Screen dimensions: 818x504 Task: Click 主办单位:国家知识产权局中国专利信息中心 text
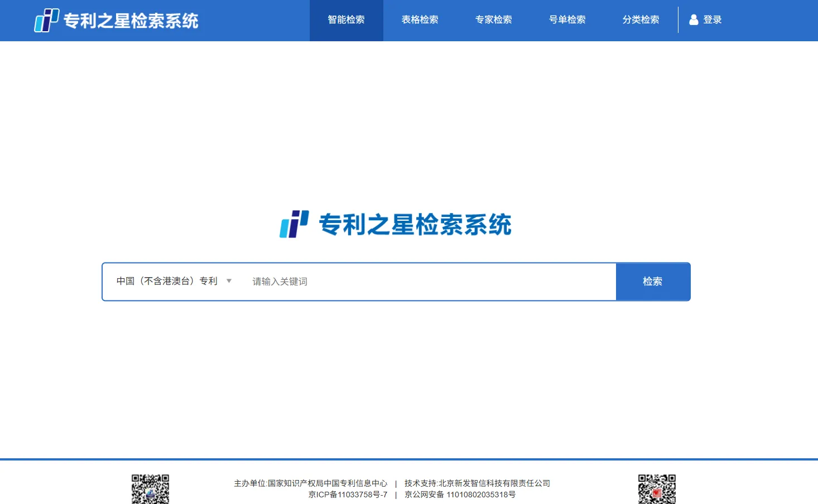[310, 483]
